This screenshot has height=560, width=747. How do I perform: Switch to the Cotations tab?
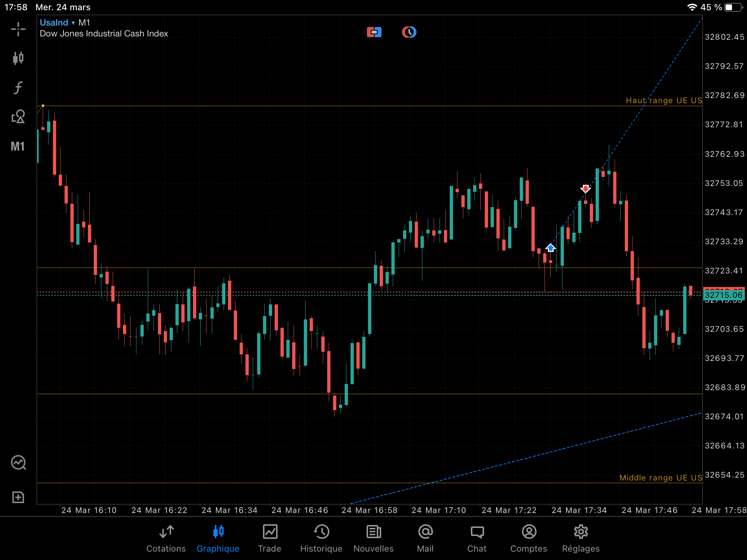coord(166,538)
